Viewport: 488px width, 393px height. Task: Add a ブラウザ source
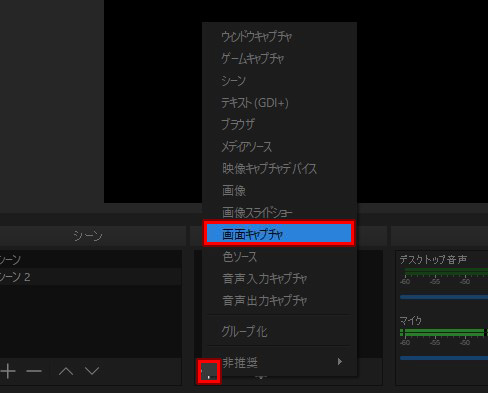279,124
